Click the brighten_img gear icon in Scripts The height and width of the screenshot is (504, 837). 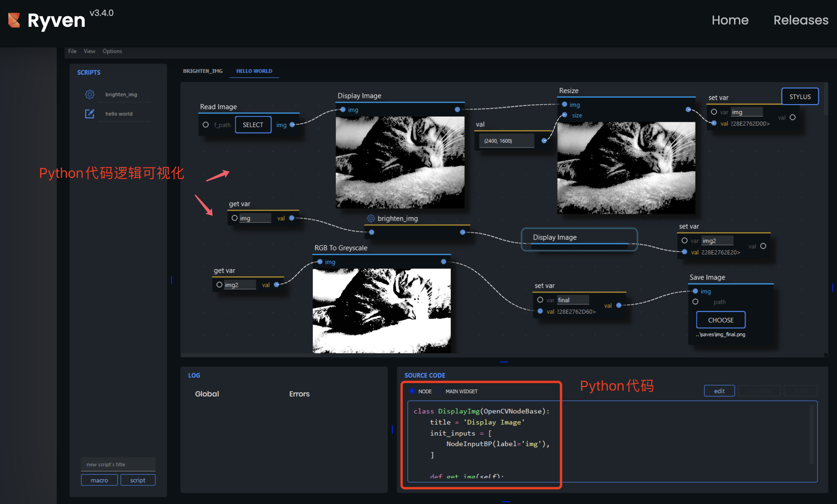90,94
